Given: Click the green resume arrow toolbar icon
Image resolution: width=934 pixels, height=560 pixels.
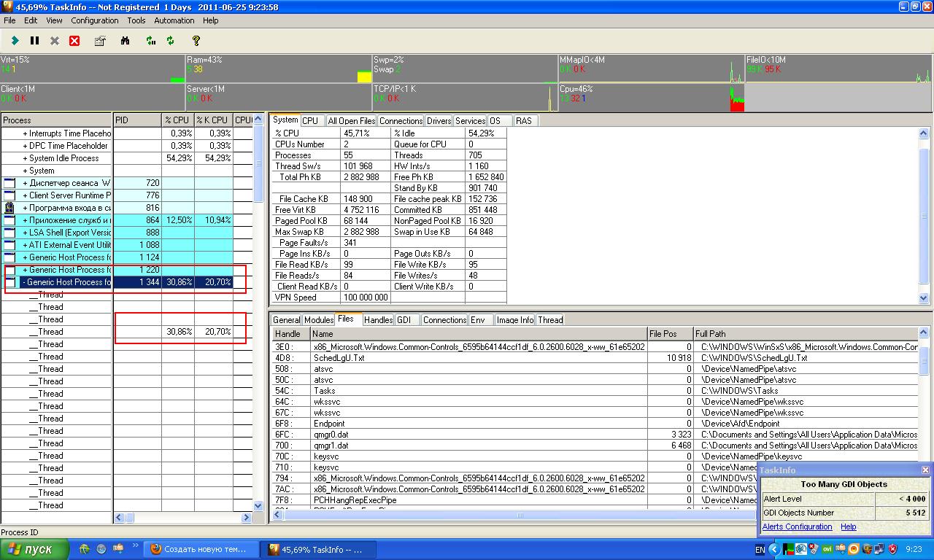Looking at the screenshot, I should pyautogui.click(x=15, y=41).
